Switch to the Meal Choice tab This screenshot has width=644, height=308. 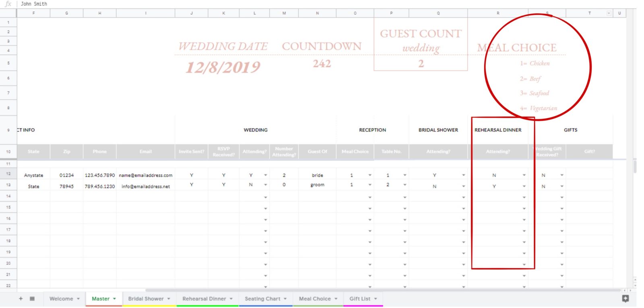click(x=315, y=299)
